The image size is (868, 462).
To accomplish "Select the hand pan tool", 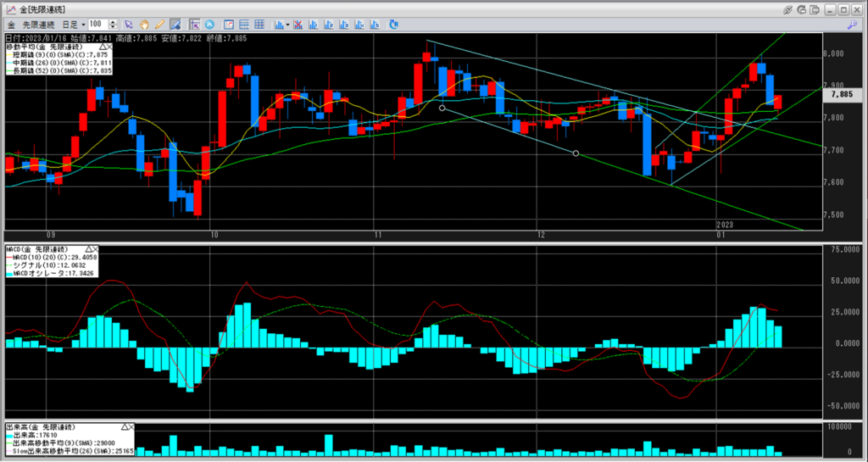I will (144, 25).
